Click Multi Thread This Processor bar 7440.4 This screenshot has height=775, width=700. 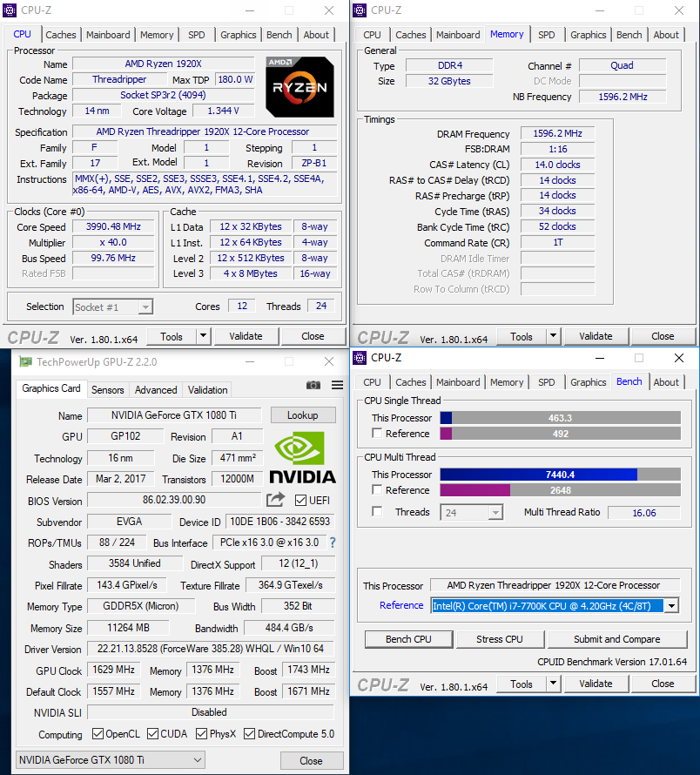(x=560, y=475)
